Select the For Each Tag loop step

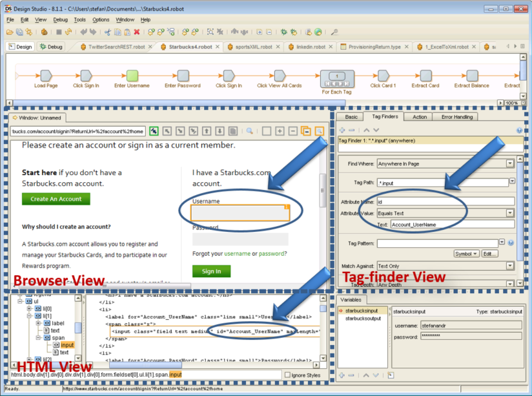click(337, 79)
